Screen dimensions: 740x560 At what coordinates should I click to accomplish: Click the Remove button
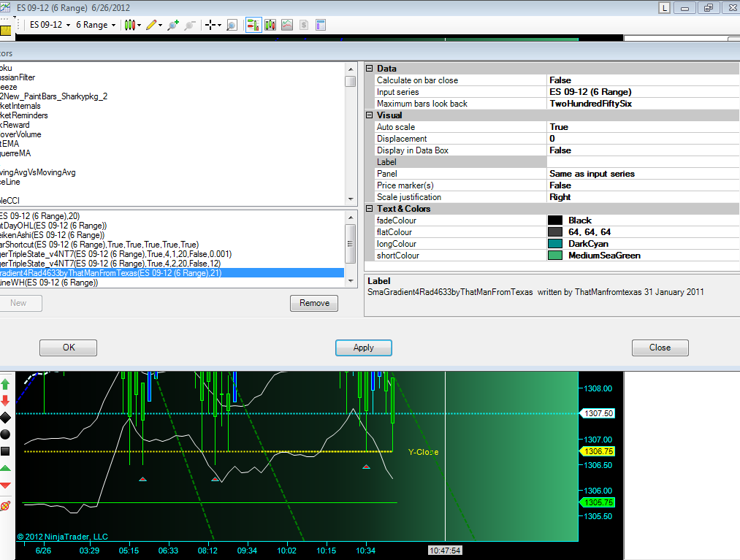314,303
